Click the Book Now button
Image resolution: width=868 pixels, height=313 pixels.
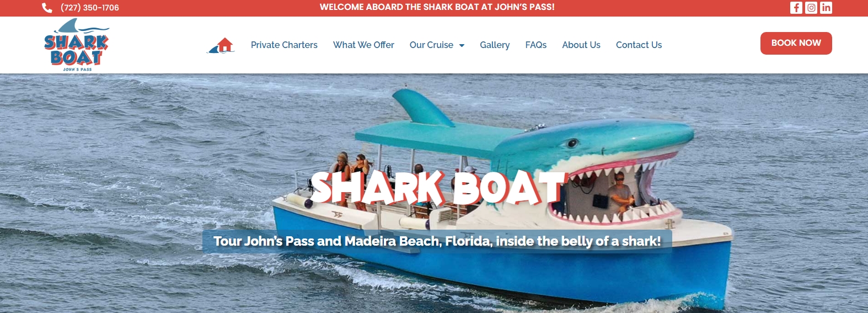[x=796, y=43]
